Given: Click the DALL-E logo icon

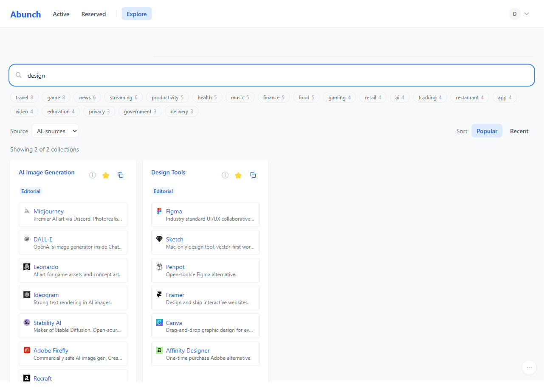Looking at the screenshot, I should (27, 239).
